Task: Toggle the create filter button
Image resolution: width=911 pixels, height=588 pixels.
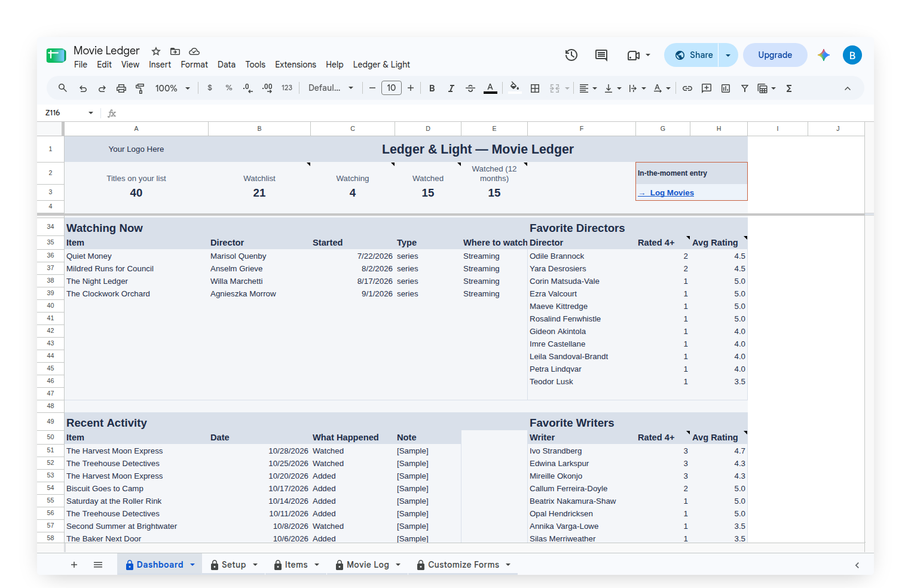Action: 745,88
